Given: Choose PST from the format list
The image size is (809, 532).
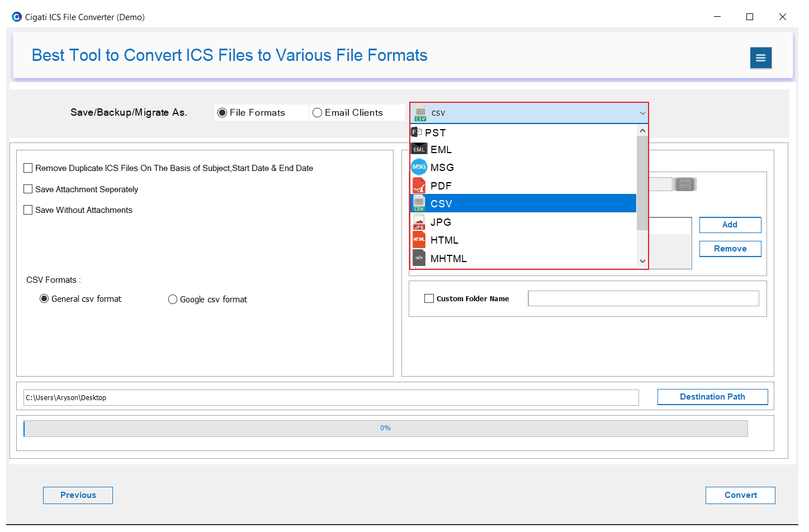Looking at the screenshot, I should click(523, 132).
